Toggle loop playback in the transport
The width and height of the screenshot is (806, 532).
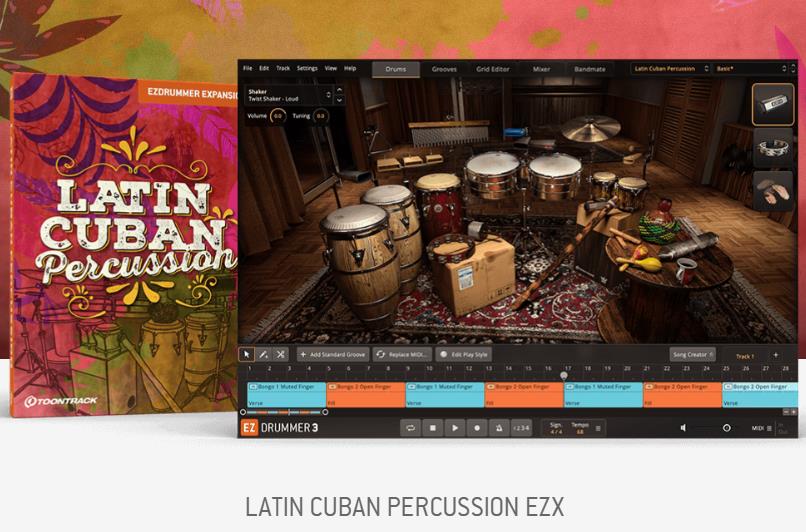point(410,428)
